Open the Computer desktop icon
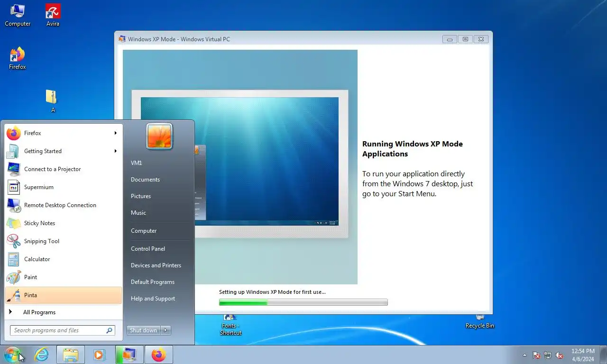The height and width of the screenshot is (364, 607). point(18,15)
